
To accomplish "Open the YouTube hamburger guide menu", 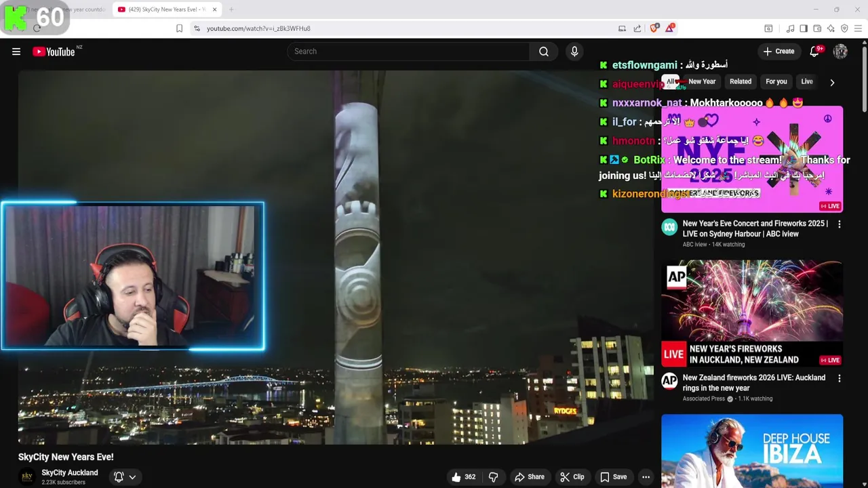I will tap(16, 52).
